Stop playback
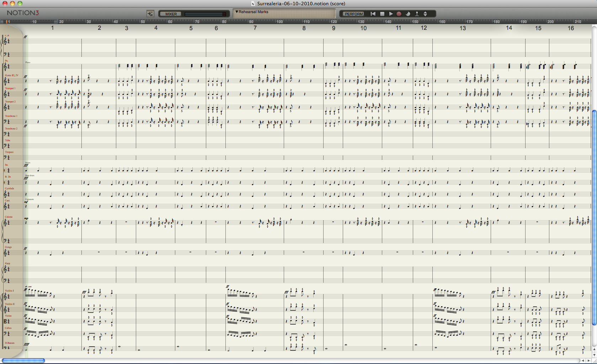 382,14
